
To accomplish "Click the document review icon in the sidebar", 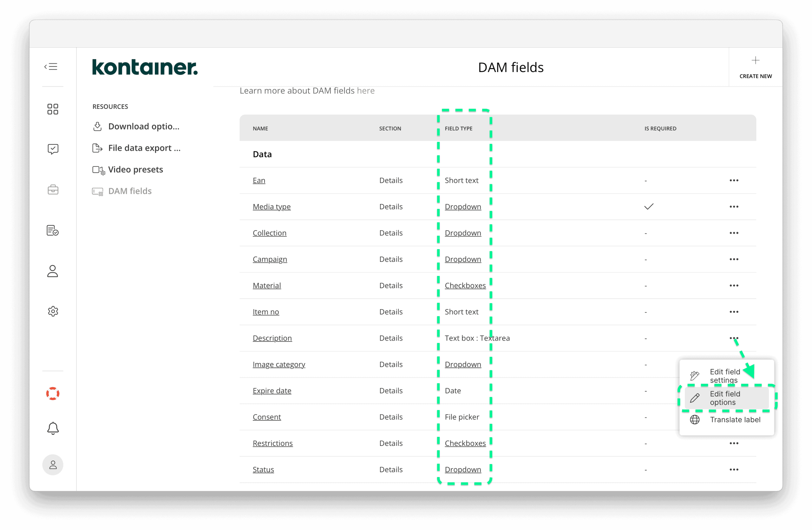I will pyautogui.click(x=53, y=230).
